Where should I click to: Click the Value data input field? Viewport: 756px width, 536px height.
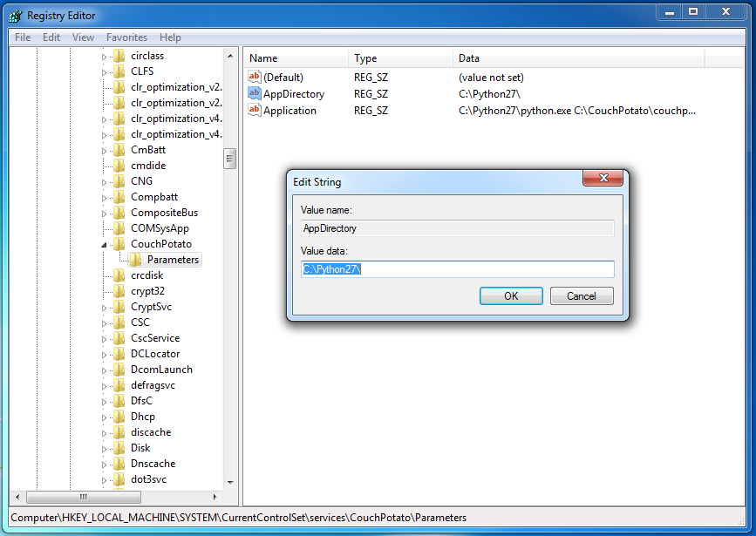[458, 269]
